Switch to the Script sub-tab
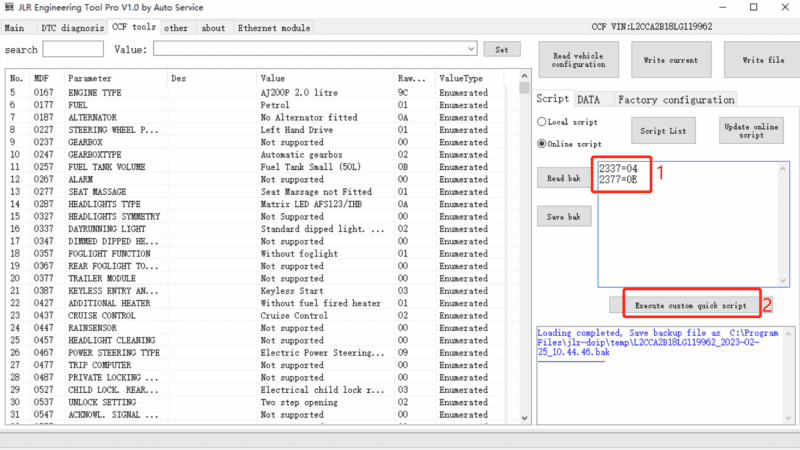The image size is (800, 450). point(553,98)
